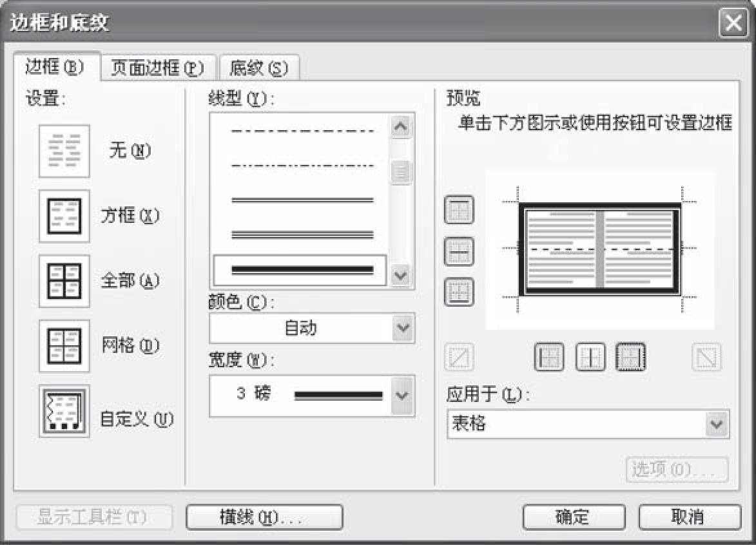This screenshot has height=545, width=756.
Task: Switch to the 页面边框 tab
Action: (x=158, y=68)
